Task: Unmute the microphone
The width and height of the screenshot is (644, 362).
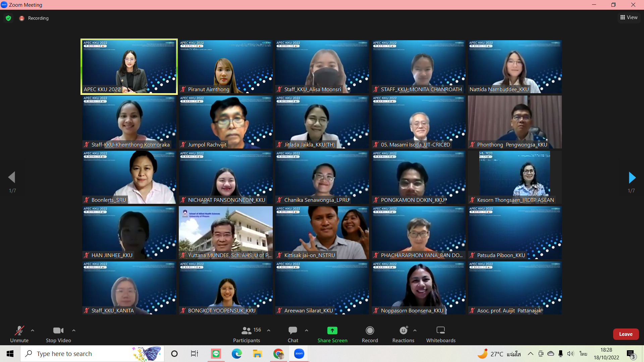Action: [x=19, y=334]
